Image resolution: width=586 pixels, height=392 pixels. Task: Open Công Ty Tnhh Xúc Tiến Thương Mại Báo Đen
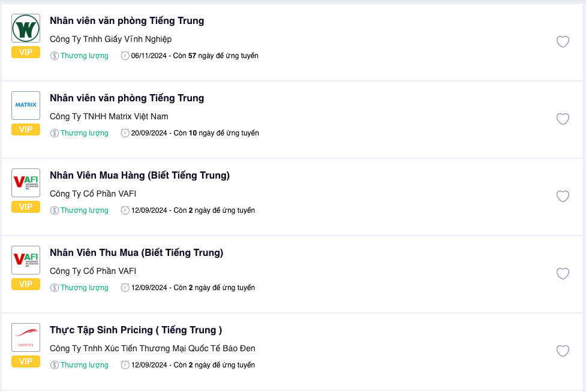152,348
